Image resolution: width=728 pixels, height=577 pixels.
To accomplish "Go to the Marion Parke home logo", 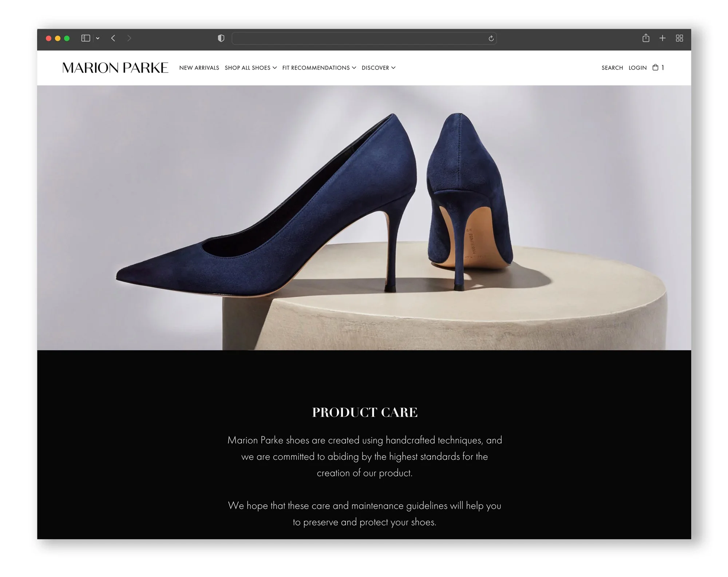I will coord(115,68).
